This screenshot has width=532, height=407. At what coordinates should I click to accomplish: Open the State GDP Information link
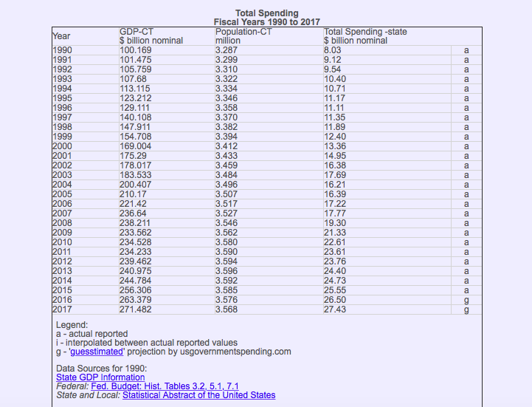(x=100, y=377)
